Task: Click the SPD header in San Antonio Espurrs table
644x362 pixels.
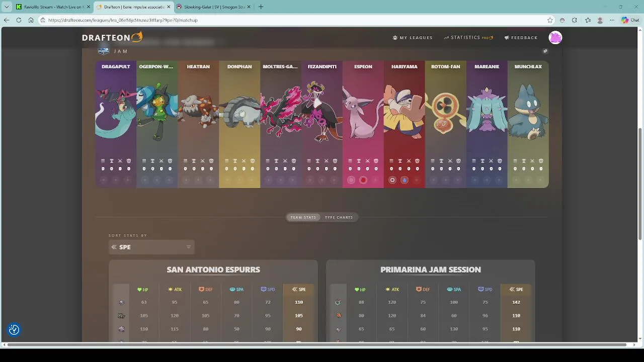Action: [268, 290]
